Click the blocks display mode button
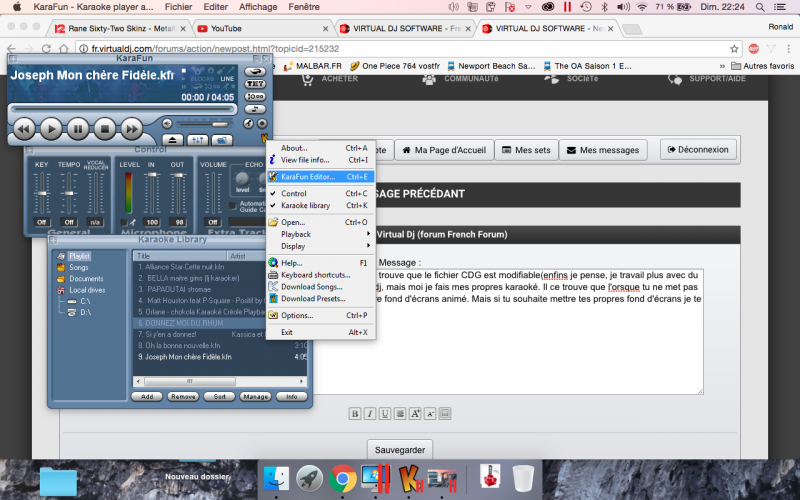800x500 pixels. point(202,79)
